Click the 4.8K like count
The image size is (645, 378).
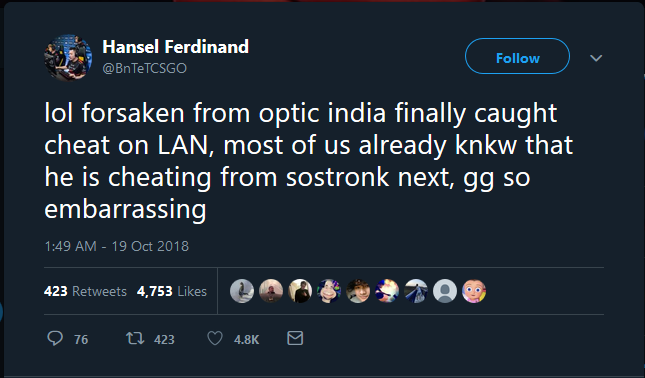(x=246, y=339)
